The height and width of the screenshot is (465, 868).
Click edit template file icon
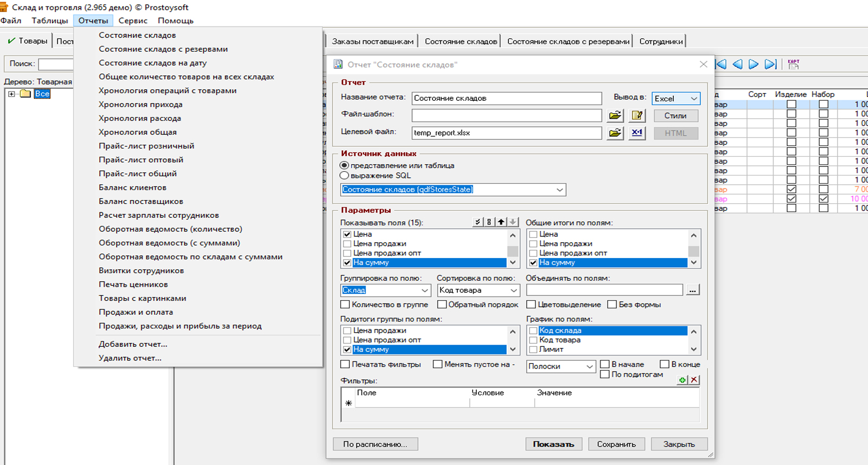coord(637,115)
